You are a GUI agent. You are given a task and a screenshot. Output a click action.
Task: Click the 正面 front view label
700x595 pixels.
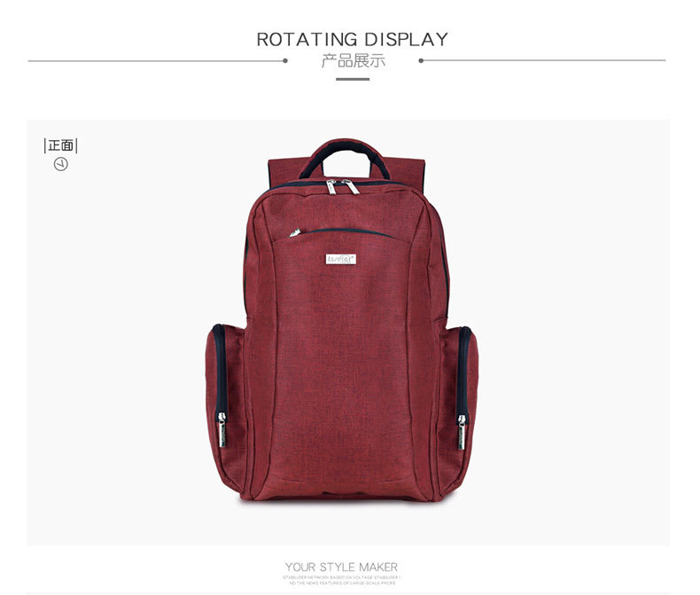point(61,145)
